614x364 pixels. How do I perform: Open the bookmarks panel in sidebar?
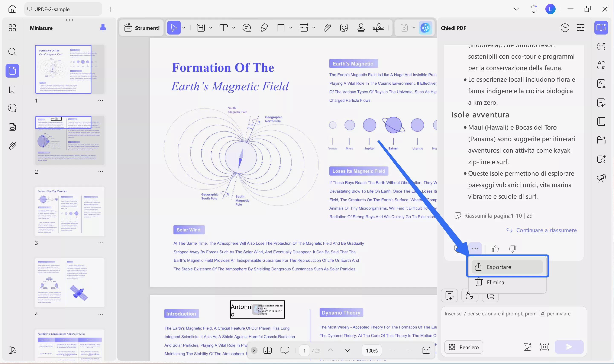pyautogui.click(x=12, y=90)
